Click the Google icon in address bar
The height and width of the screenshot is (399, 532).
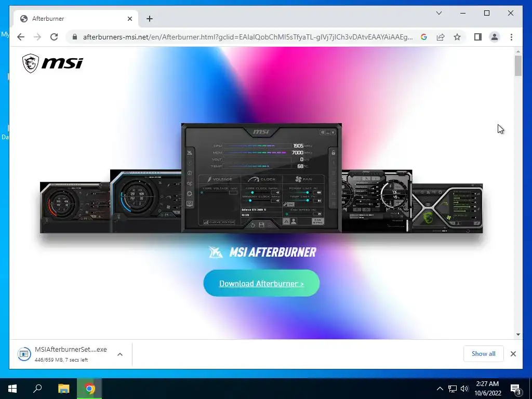(424, 37)
